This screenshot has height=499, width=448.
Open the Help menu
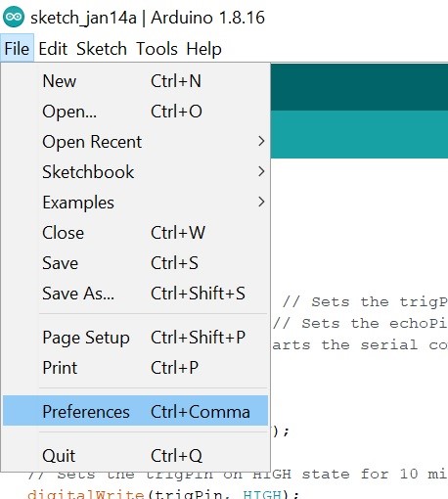(203, 49)
